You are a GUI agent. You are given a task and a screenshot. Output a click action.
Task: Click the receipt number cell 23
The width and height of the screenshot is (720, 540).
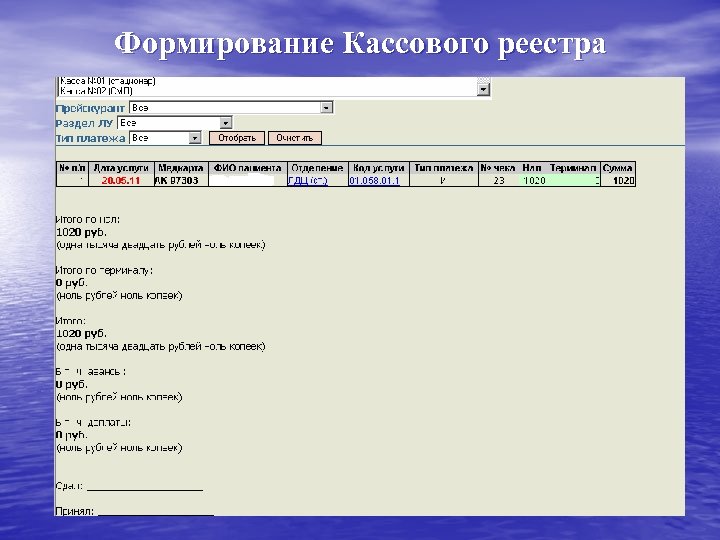(499, 180)
